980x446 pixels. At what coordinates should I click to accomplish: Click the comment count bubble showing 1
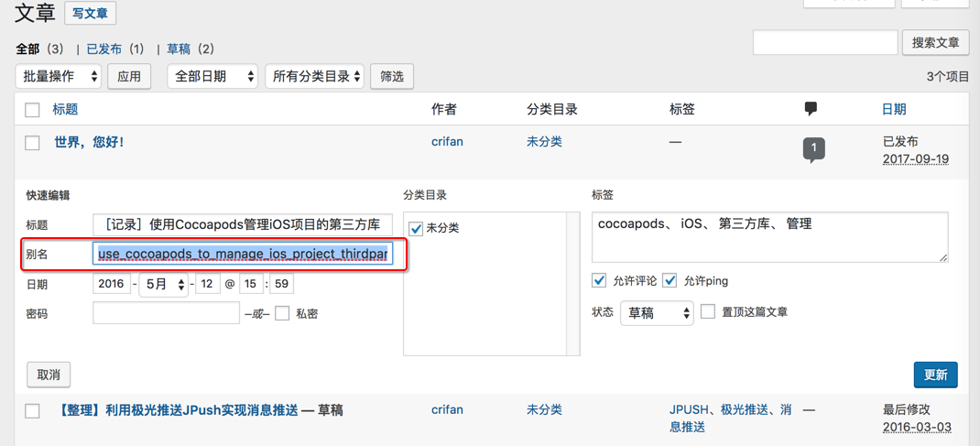point(813,148)
